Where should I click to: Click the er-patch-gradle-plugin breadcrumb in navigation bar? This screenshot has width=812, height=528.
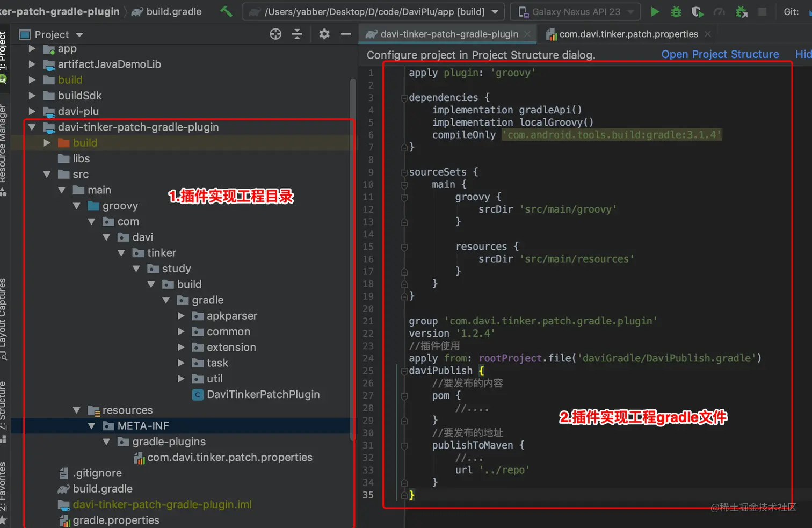pos(60,11)
